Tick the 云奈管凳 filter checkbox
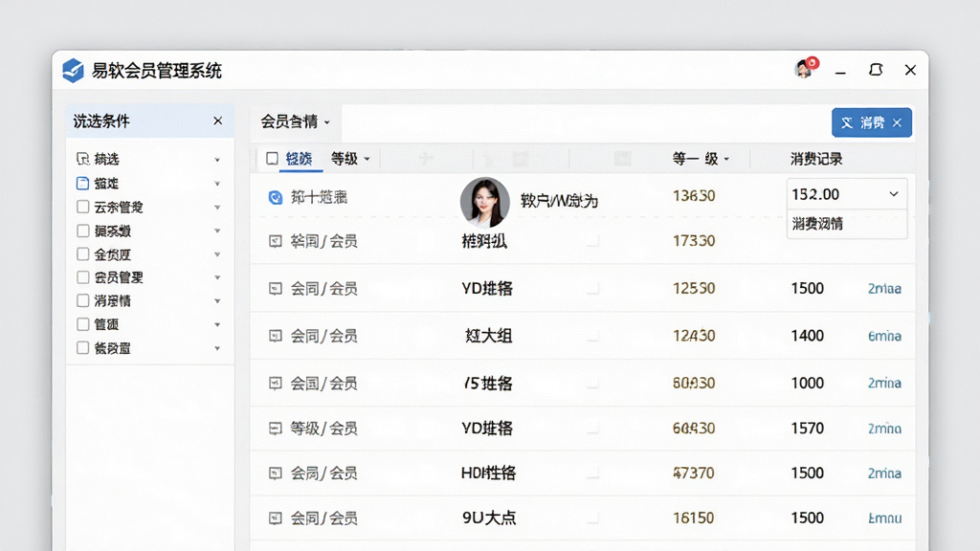 point(82,207)
